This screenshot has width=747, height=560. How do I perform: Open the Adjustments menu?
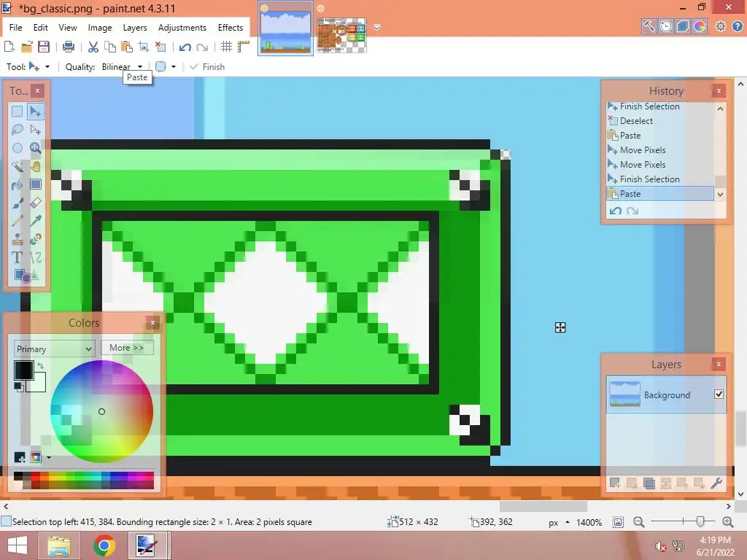click(182, 28)
